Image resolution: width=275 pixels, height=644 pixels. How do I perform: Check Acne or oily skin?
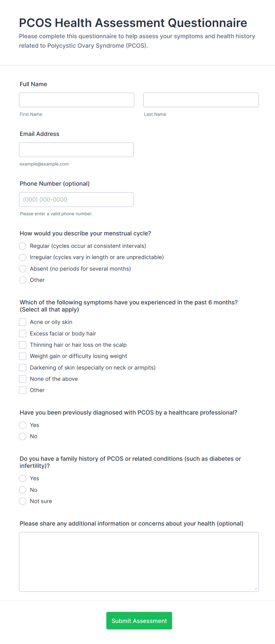tap(23, 322)
